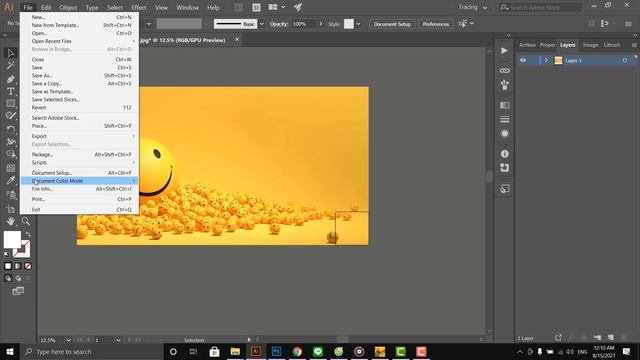Expand Layer 1 contents arrow

[546, 60]
